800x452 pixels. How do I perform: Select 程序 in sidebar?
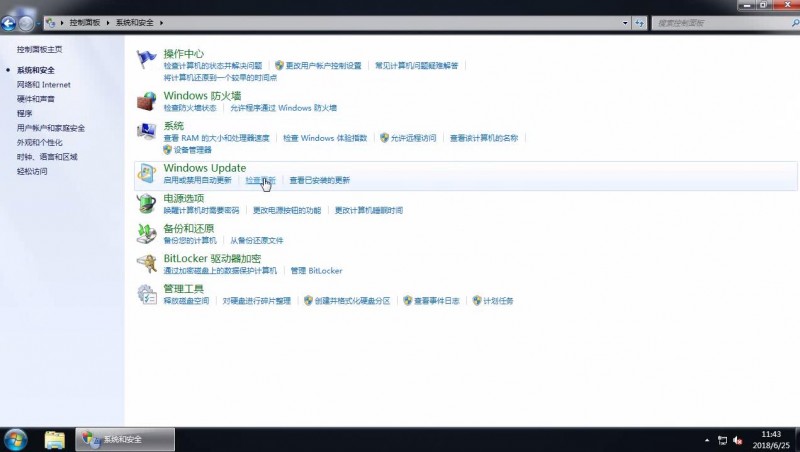pyautogui.click(x=24, y=113)
